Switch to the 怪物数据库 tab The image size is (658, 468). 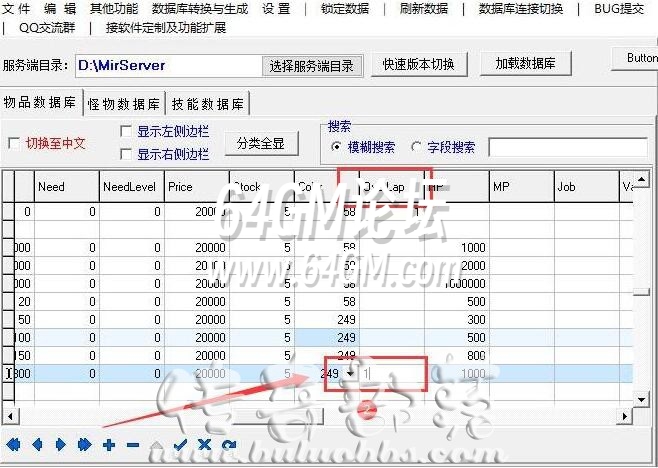124,104
